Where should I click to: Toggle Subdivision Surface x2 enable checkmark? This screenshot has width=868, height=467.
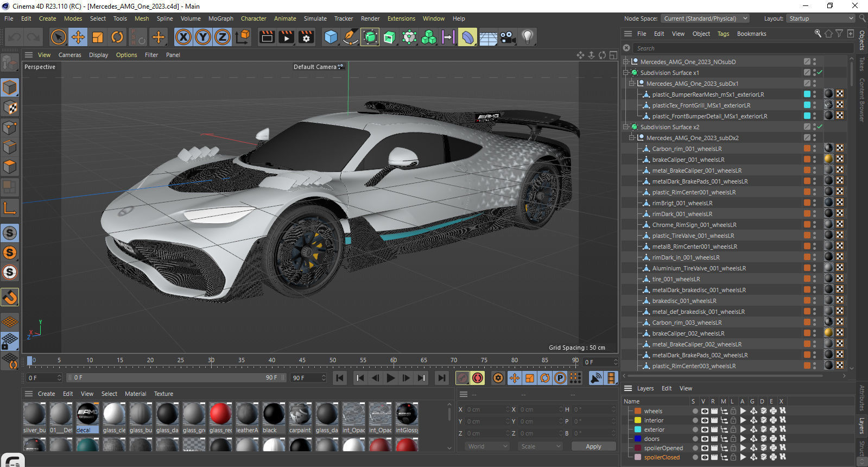coord(820,127)
